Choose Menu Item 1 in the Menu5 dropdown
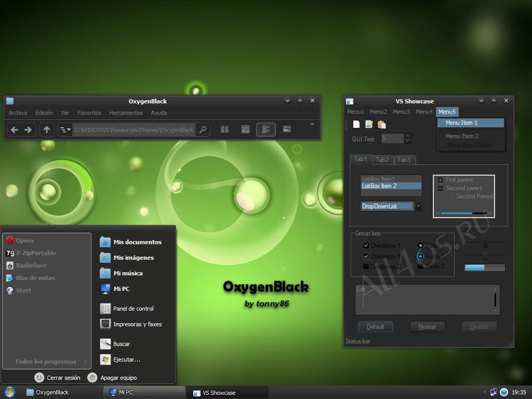This screenshot has width=532, height=399. (470, 123)
